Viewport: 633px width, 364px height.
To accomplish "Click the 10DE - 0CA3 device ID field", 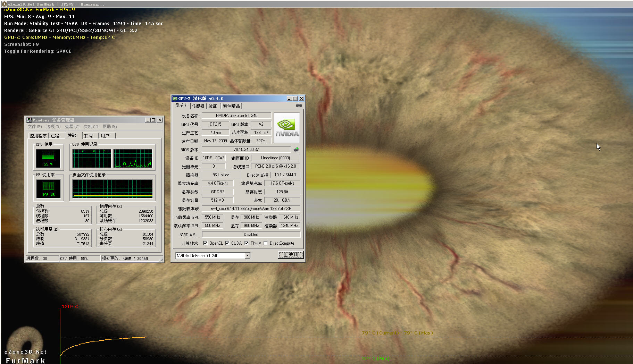I will click(x=214, y=158).
